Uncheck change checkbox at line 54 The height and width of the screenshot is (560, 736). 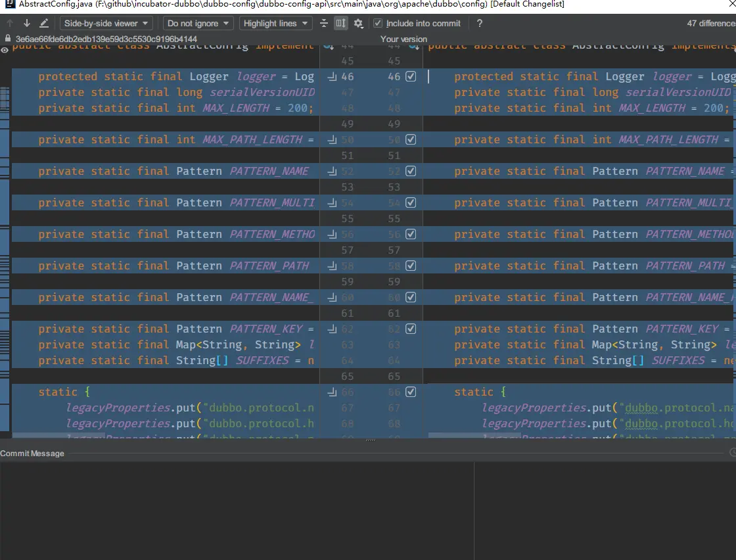(x=411, y=203)
